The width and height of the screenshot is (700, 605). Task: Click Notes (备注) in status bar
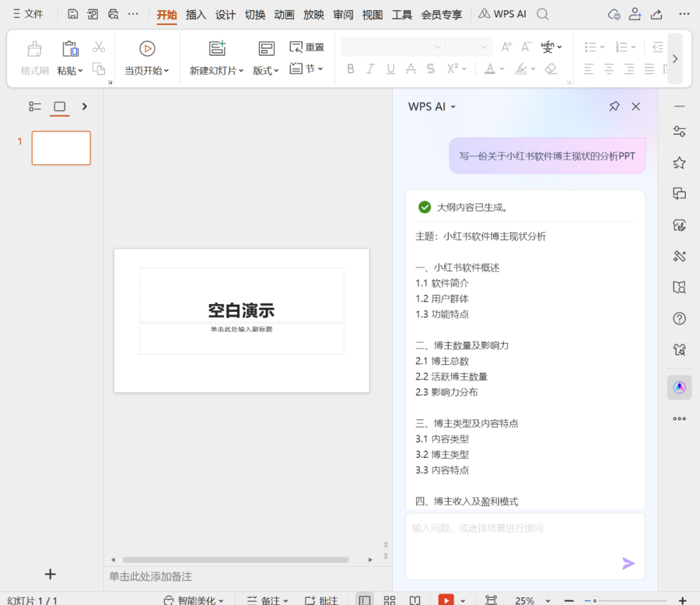coord(268,600)
